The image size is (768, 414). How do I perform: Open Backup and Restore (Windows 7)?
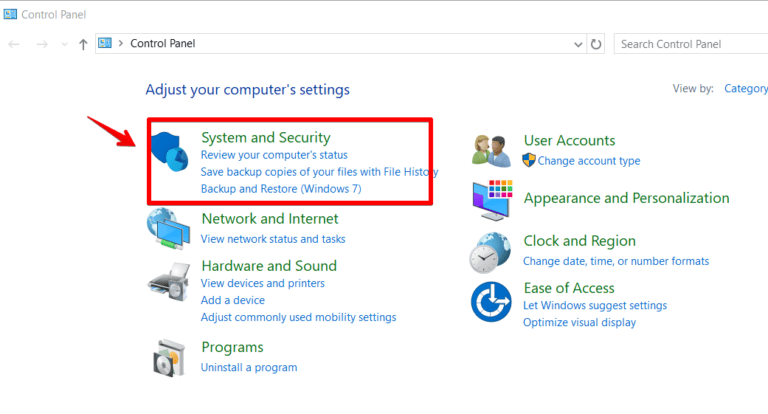point(280,188)
